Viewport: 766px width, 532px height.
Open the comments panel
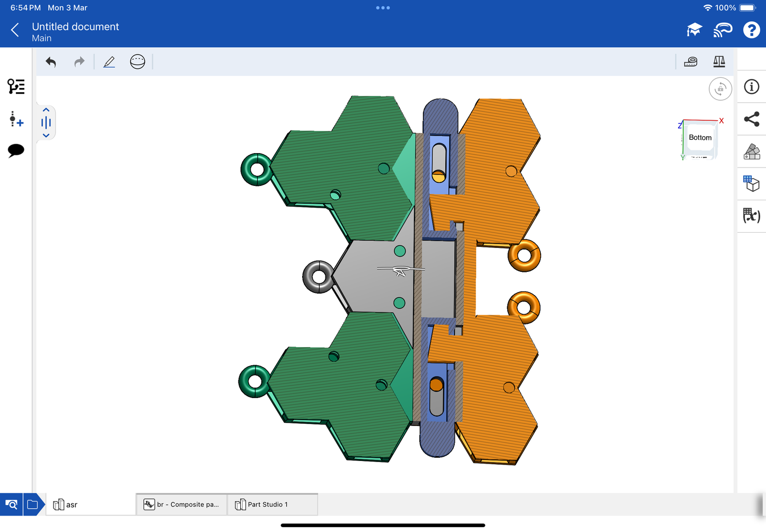[16, 150]
